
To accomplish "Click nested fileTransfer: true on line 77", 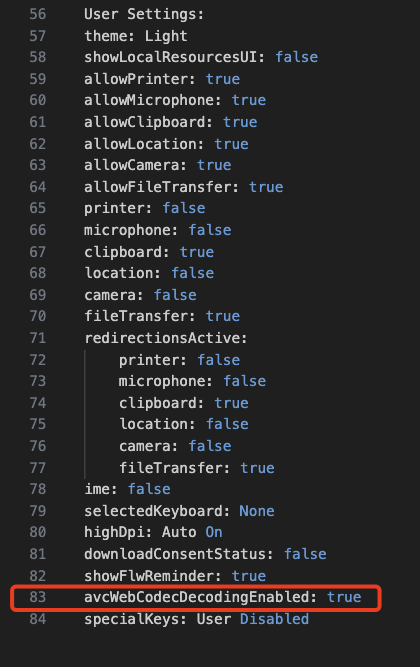I will (197, 467).
